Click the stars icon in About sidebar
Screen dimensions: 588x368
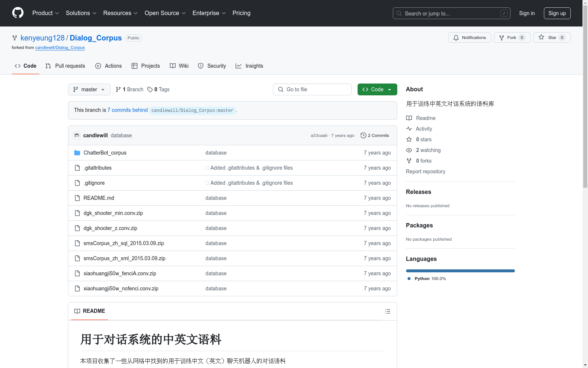coord(409,139)
